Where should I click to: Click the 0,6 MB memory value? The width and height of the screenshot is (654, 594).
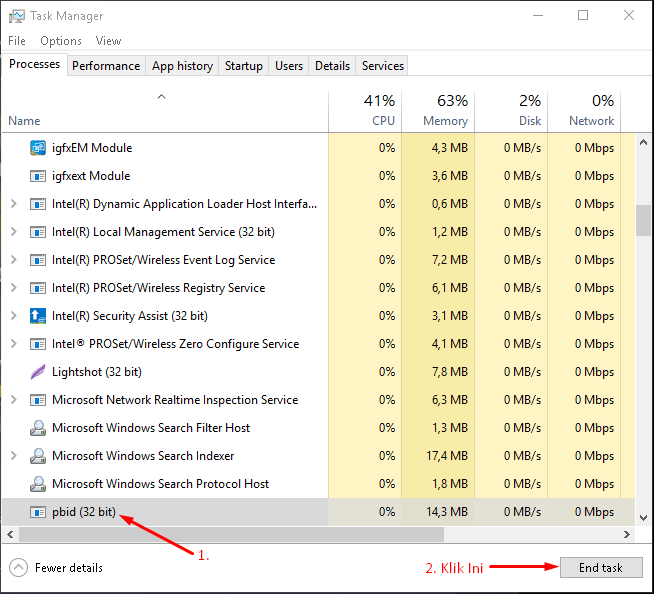pos(450,204)
